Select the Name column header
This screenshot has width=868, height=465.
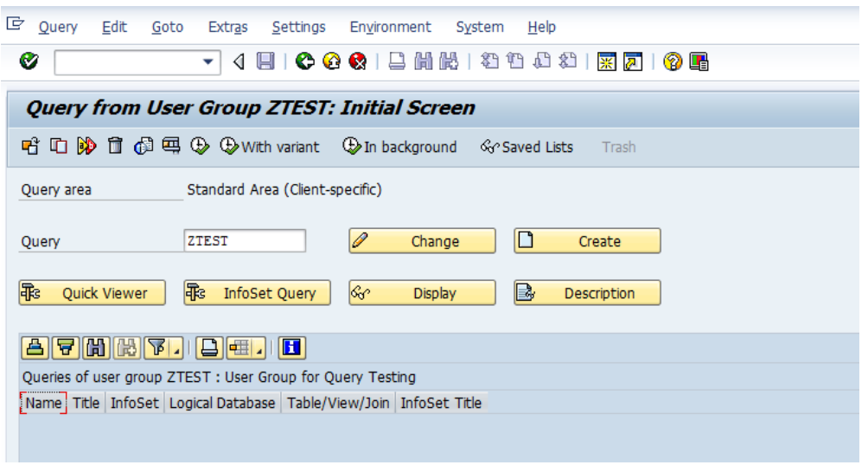[43, 403]
